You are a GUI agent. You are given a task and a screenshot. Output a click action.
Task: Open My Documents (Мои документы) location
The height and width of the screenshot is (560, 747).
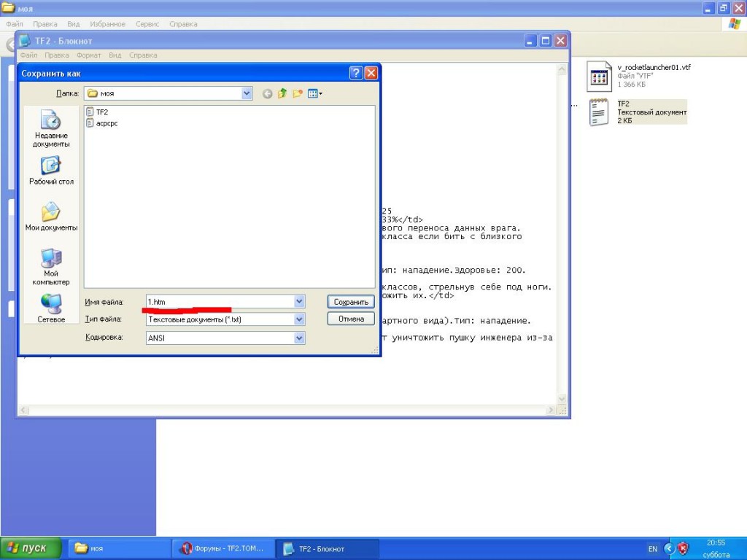[x=51, y=217]
